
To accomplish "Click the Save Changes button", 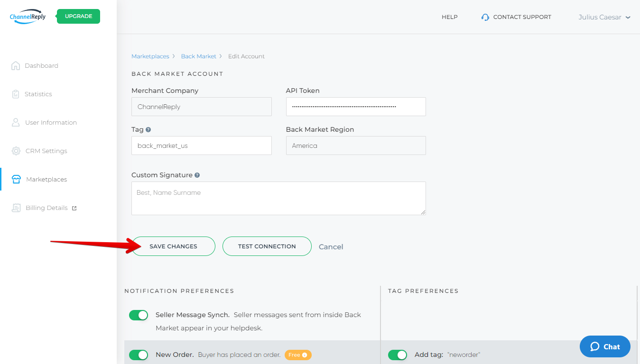I will [x=173, y=246].
